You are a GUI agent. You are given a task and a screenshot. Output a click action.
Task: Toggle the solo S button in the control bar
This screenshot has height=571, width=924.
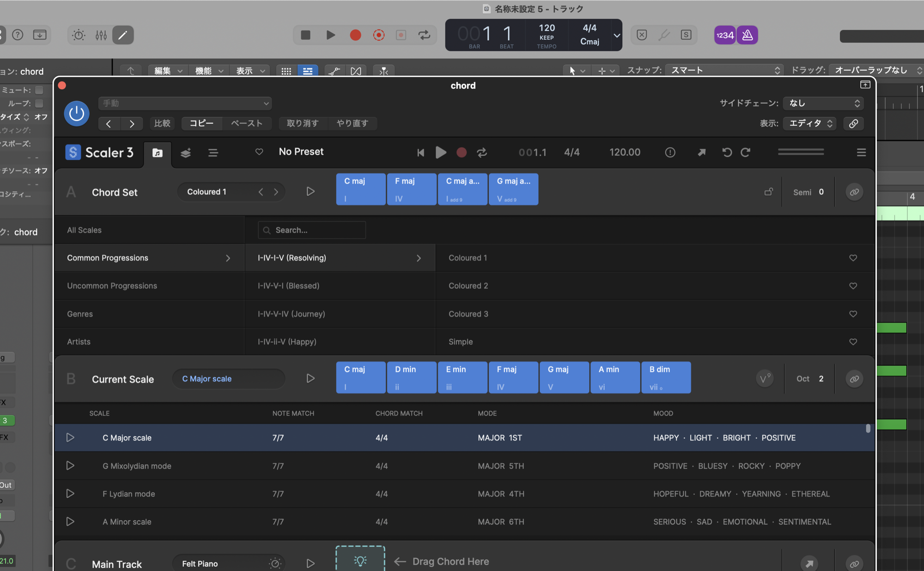click(686, 35)
